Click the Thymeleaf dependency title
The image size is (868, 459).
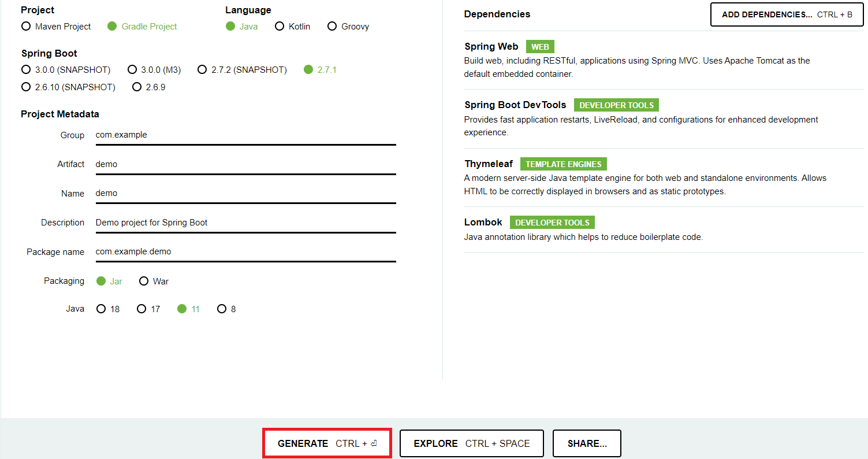pos(489,164)
